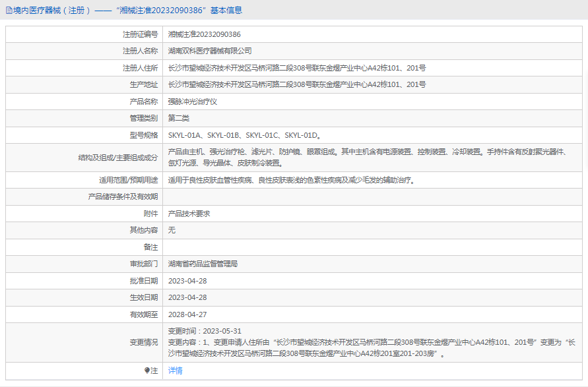
Task: Click the 生产地址 label
Action: [x=144, y=84]
